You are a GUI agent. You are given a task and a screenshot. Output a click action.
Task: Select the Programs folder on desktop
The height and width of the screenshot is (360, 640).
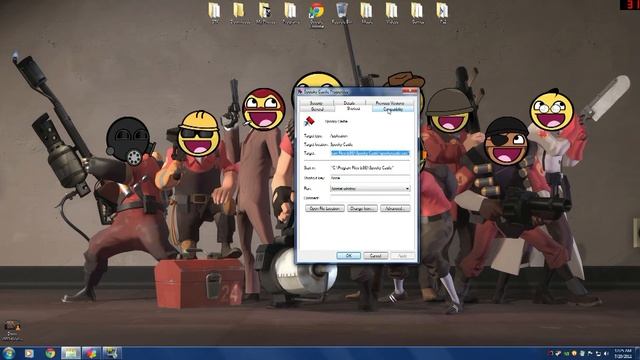[x=290, y=13]
